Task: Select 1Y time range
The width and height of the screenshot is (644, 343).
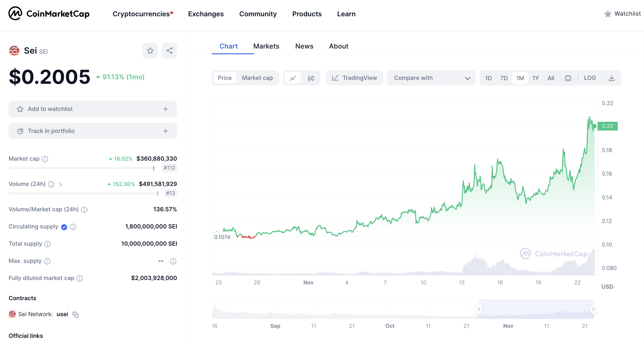Action: coord(536,78)
